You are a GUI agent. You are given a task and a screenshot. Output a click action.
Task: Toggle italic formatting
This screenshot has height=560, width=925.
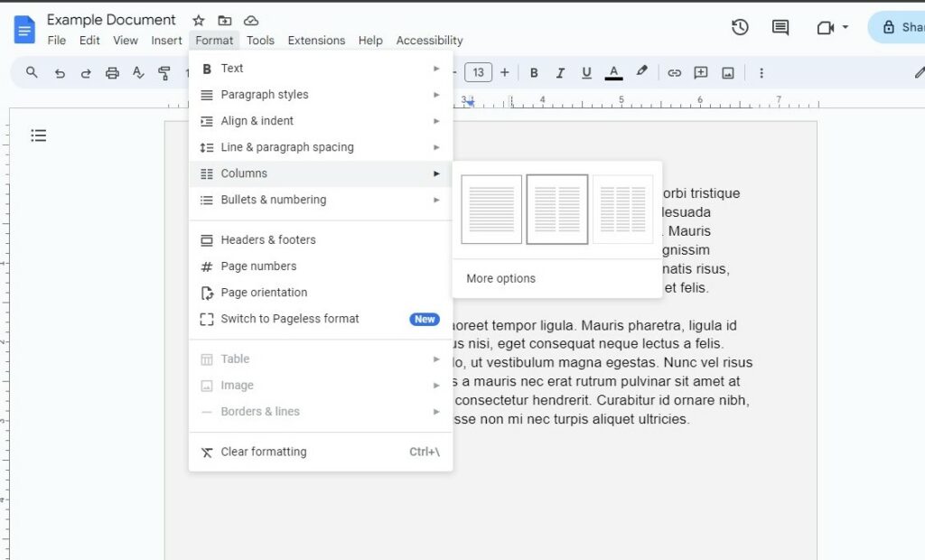coord(558,72)
